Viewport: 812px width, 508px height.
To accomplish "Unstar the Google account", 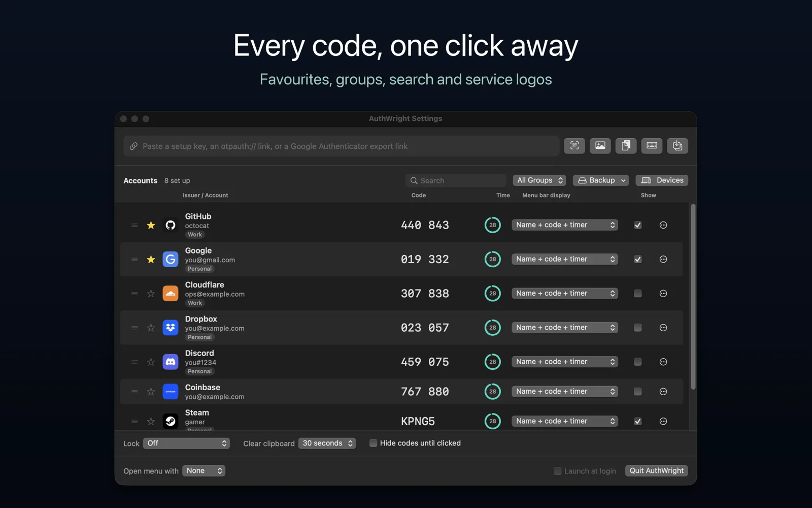I will point(151,259).
